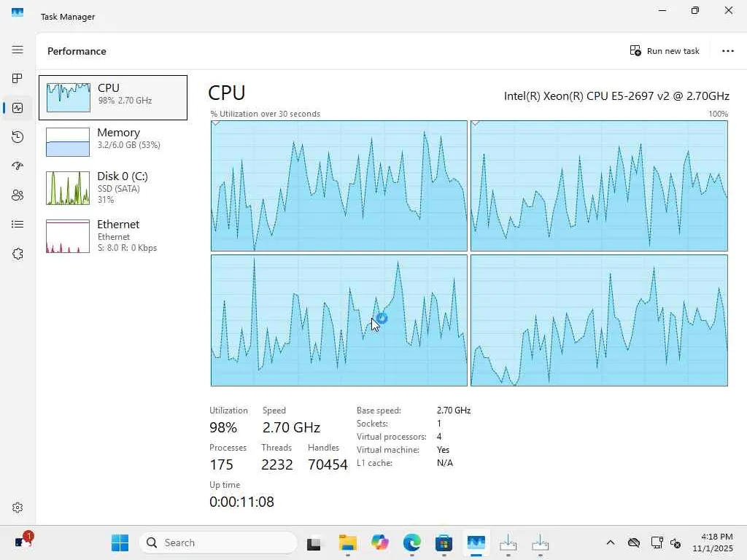Select the Ethernet resource
Screen dimensions: 747x560
coord(113,236)
